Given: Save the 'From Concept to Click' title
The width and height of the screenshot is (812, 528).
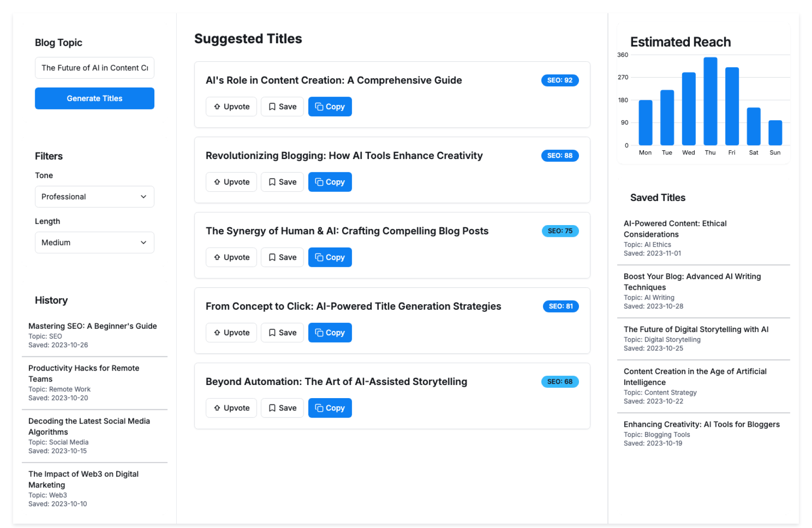Looking at the screenshot, I should pyautogui.click(x=282, y=333).
